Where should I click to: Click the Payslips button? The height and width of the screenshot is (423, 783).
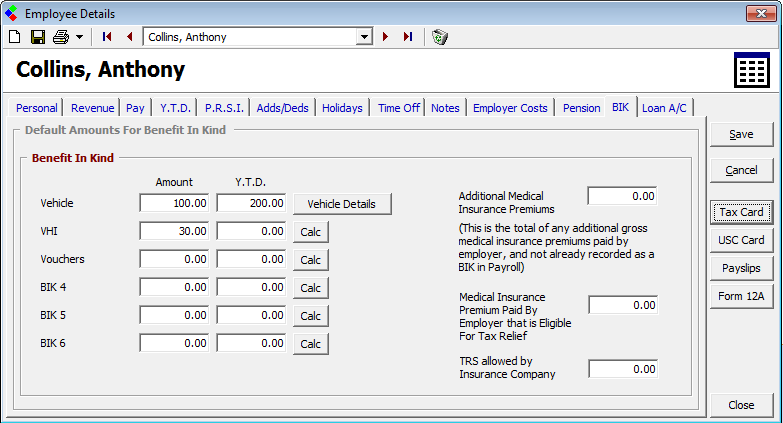pyautogui.click(x=741, y=268)
